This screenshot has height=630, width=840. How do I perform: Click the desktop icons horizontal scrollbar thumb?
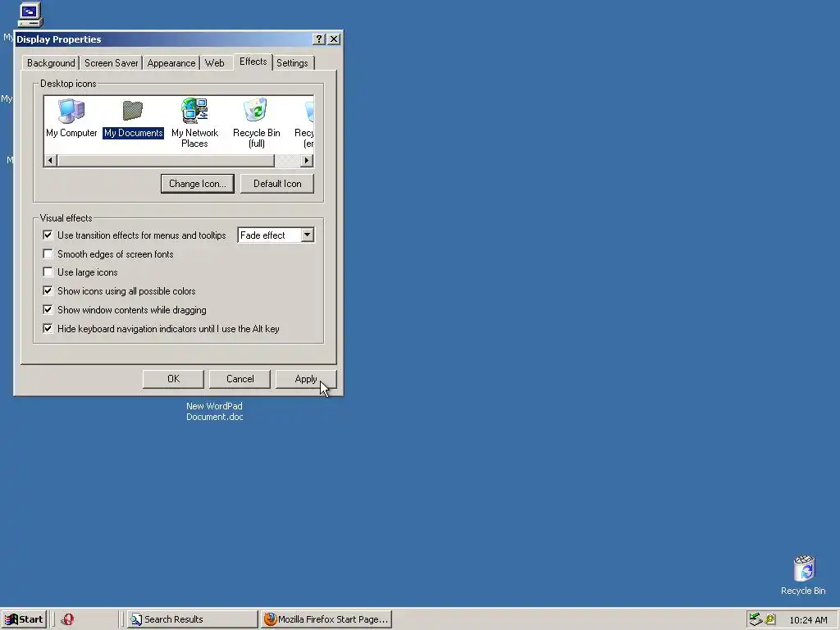point(166,160)
